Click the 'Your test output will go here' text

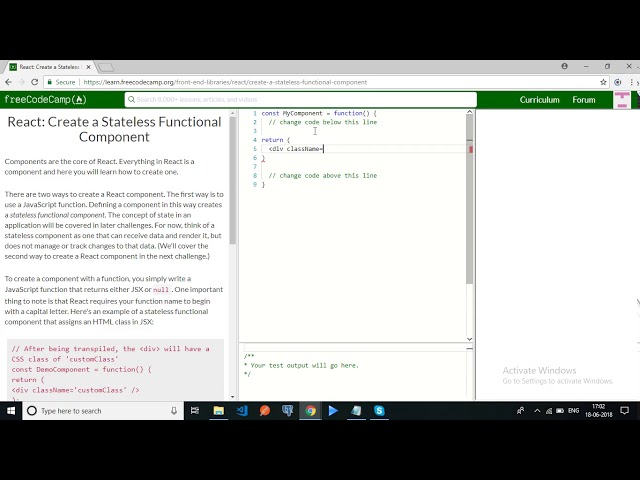304,365
